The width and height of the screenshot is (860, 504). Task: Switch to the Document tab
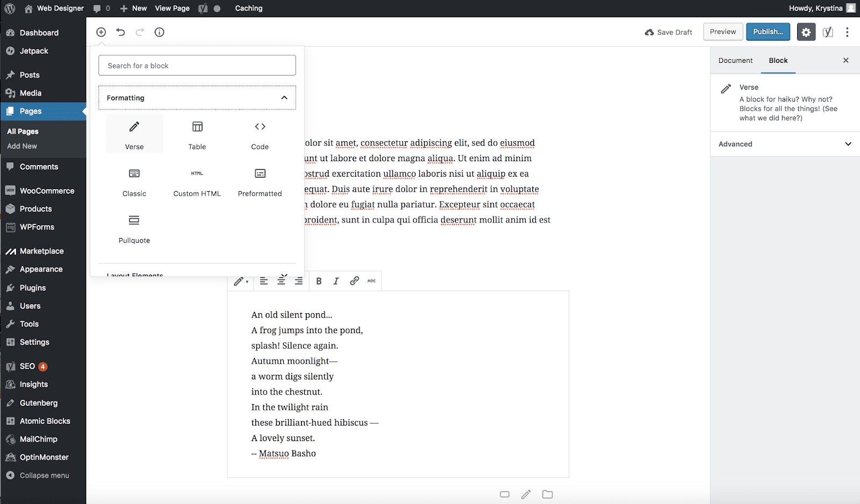tap(735, 60)
